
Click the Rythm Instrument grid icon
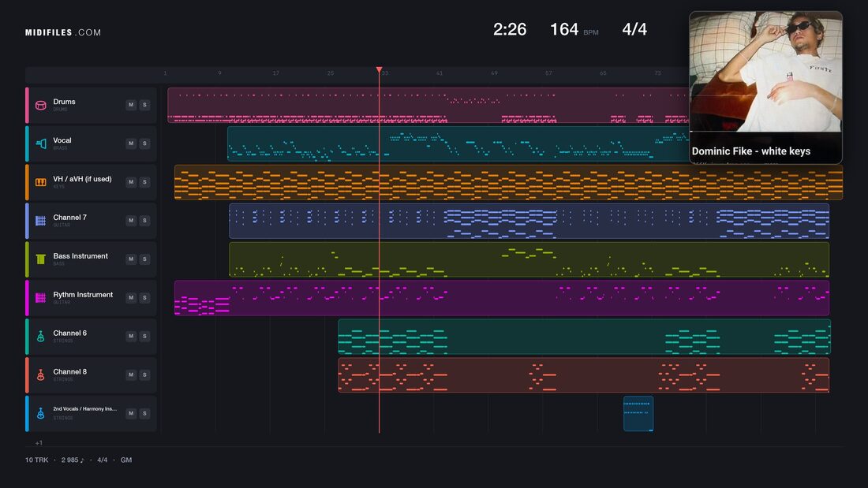[40, 298]
